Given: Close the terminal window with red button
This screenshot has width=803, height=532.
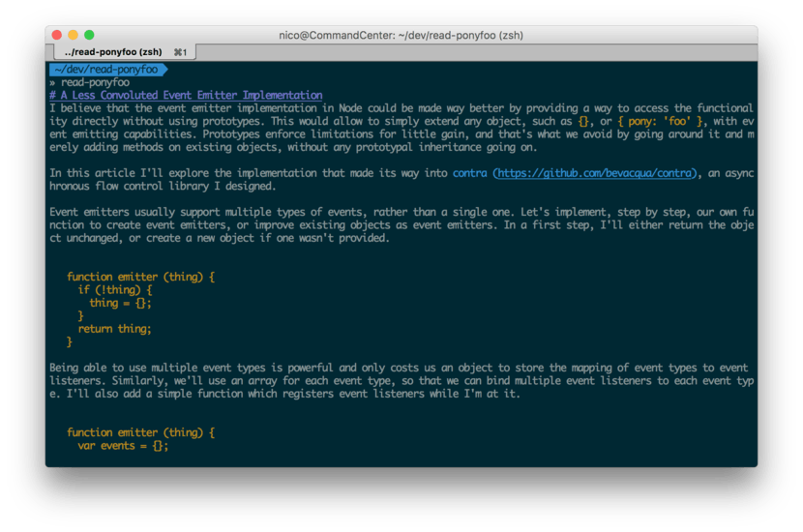Looking at the screenshot, I should [56, 35].
